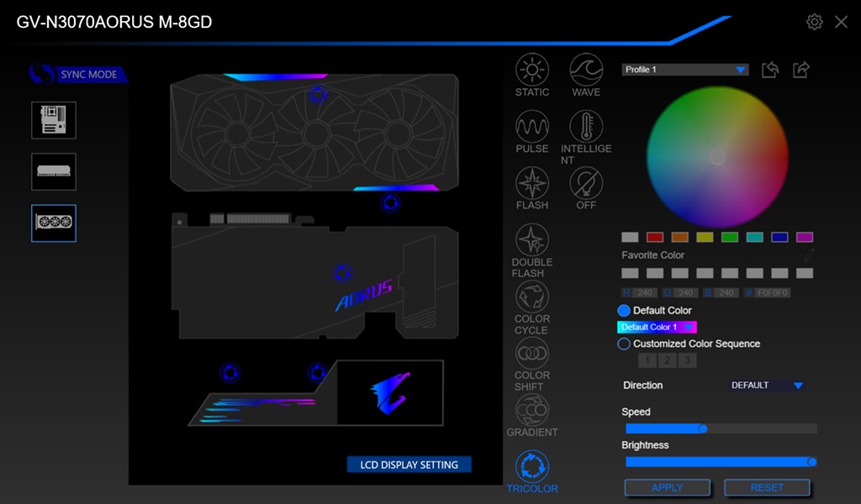This screenshot has height=504, width=861.
Task: Select the Flash lighting effect
Action: pyautogui.click(x=531, y=183)
